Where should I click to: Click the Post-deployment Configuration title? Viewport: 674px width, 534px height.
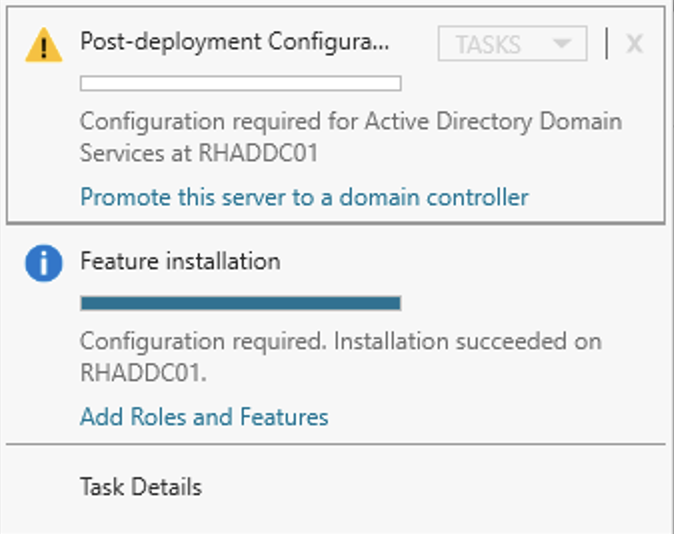(x=235, y=42)
